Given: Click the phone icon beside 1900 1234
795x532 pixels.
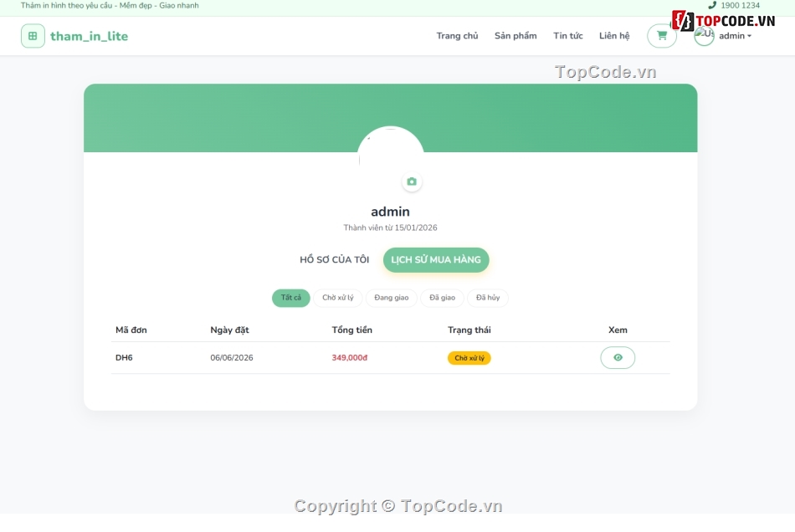Looking at the screenshot, I should point(712,5).
